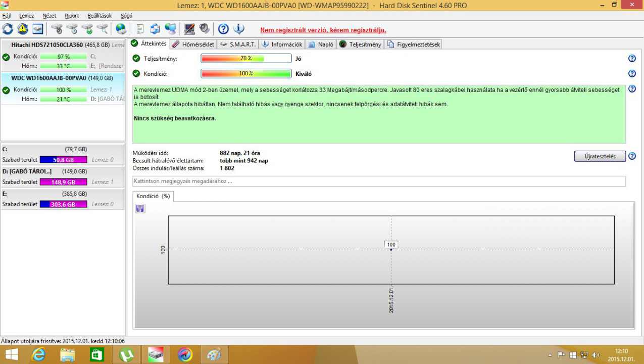The height and width of the screenshot is (364, 644).
Task: Open the configuration toolbar icon with laptop
Action: click(189, 29)
